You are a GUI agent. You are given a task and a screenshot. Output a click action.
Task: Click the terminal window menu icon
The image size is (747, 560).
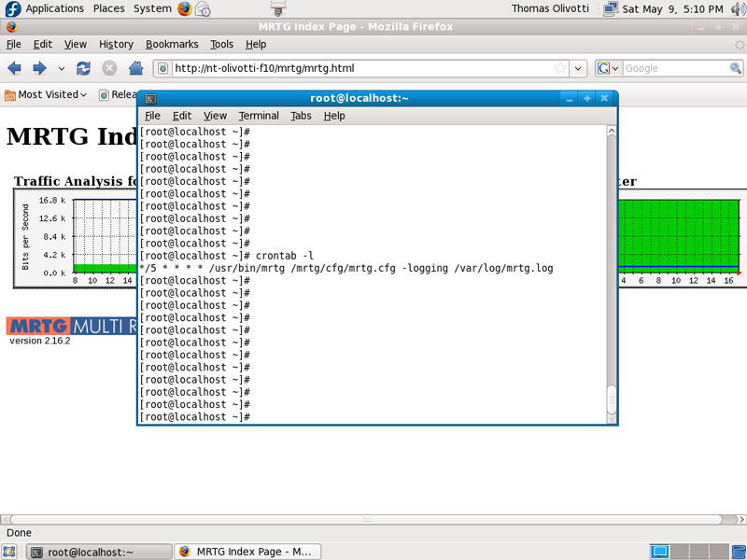(150, 99)
